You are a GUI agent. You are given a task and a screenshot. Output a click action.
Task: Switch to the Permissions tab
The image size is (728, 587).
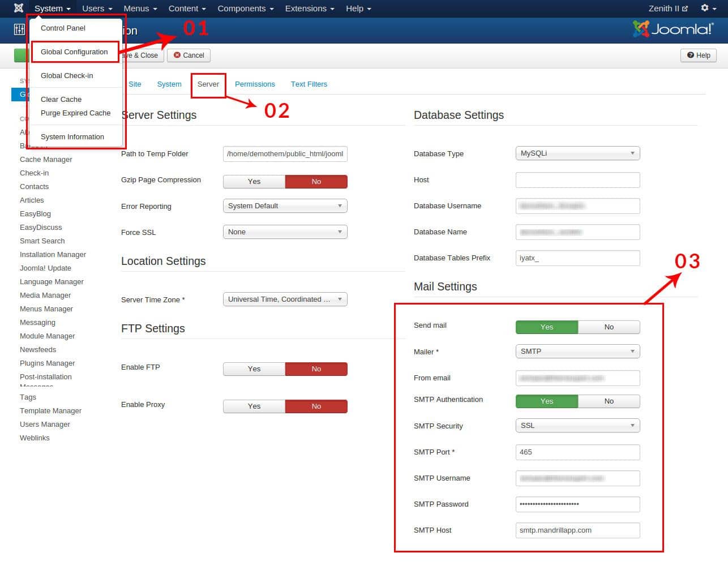(x=255, y=84)
